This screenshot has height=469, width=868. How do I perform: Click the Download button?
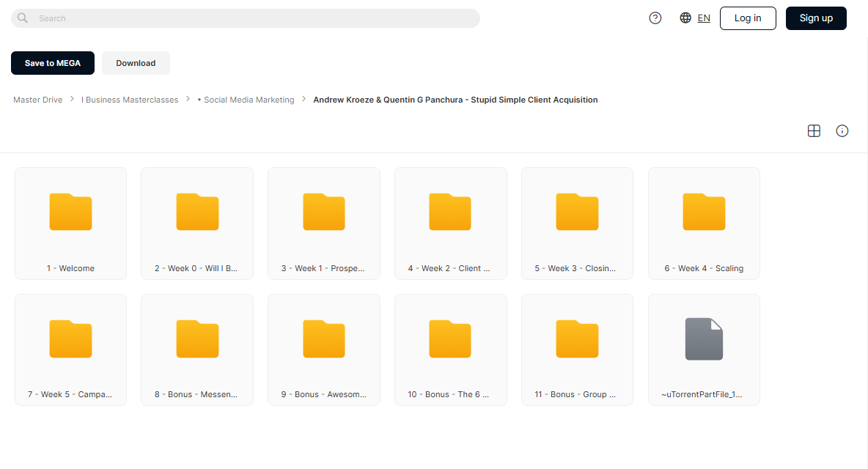coord(136,63)
